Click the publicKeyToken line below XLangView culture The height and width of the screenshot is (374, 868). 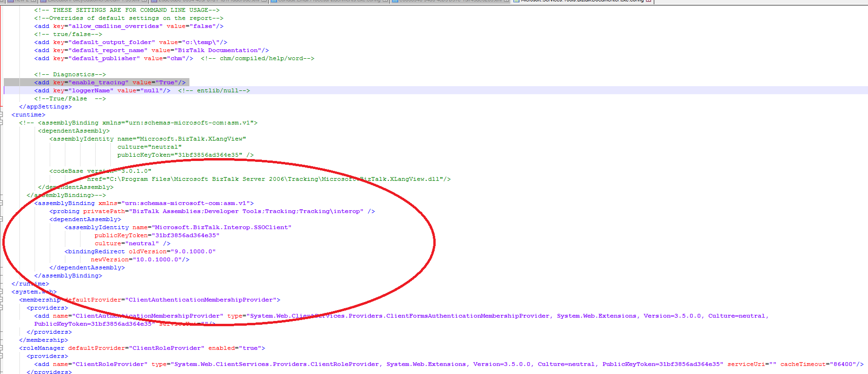click(186, 155)
